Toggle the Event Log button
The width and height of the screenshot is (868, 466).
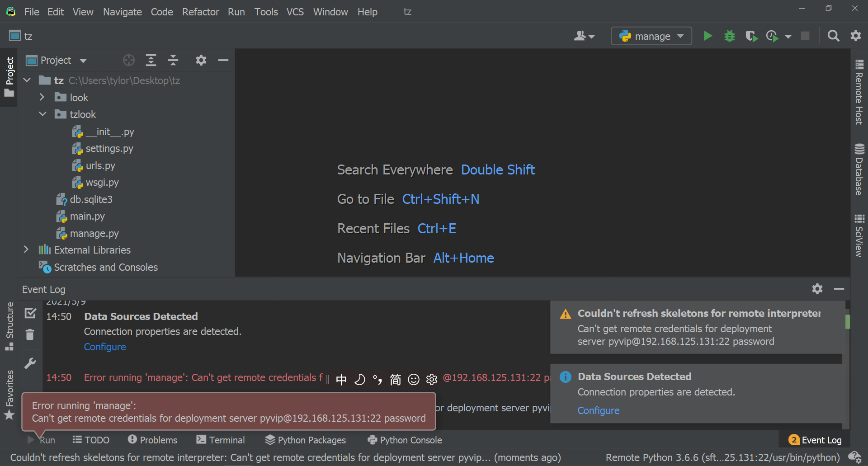(x=815, y=440)
